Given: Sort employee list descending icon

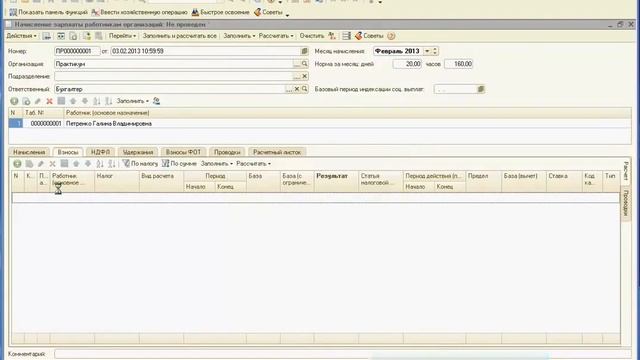Looking at the screenshot, I should [109, 101].
